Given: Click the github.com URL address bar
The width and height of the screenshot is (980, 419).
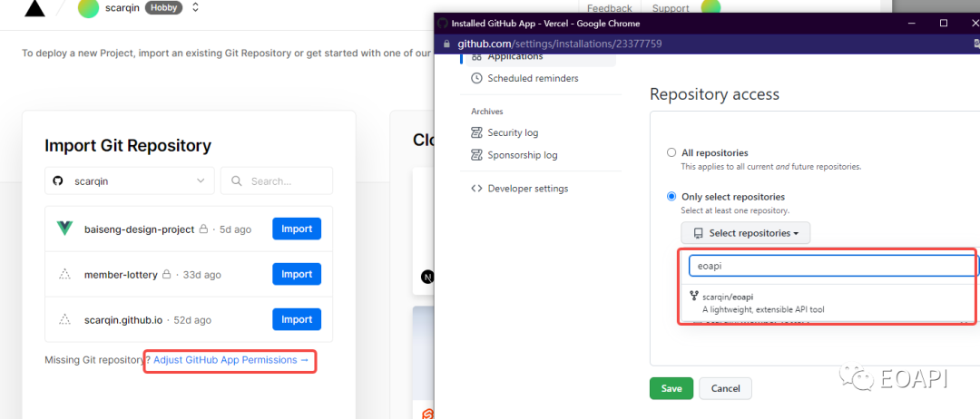Looking at the screenshot, I should point(559,44).
